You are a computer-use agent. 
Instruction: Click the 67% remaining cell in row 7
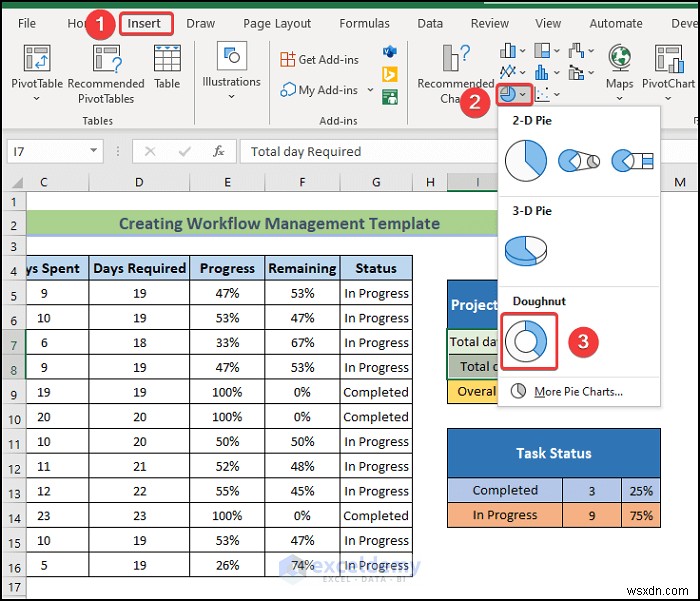coord(302,342)
